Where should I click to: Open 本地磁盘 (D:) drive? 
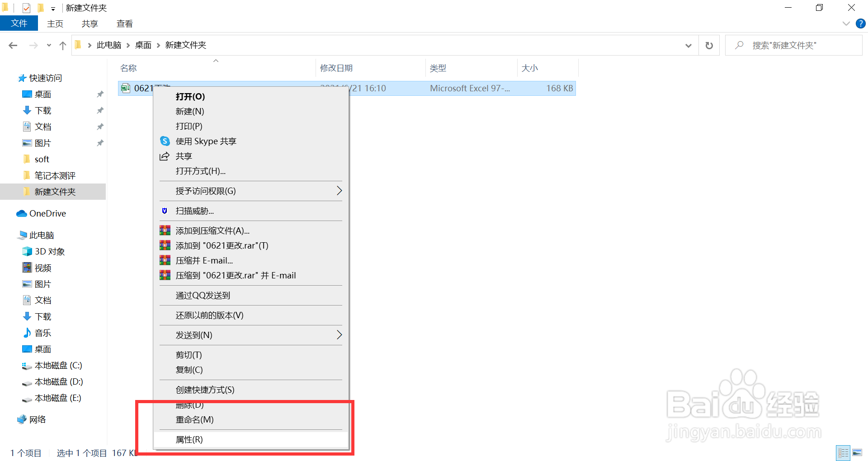pyautogui.click(x=59, y=381)
